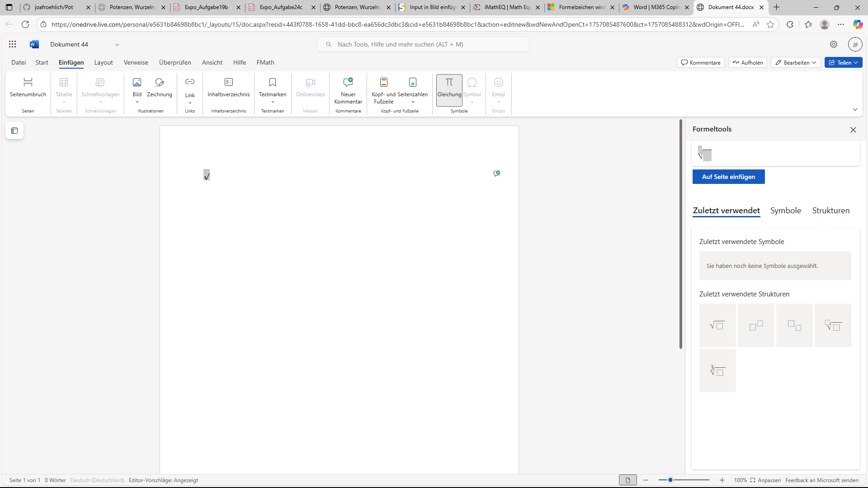Click the Word logo icon
This screenshot has width=868, height=488.
(x=34, y=44)
